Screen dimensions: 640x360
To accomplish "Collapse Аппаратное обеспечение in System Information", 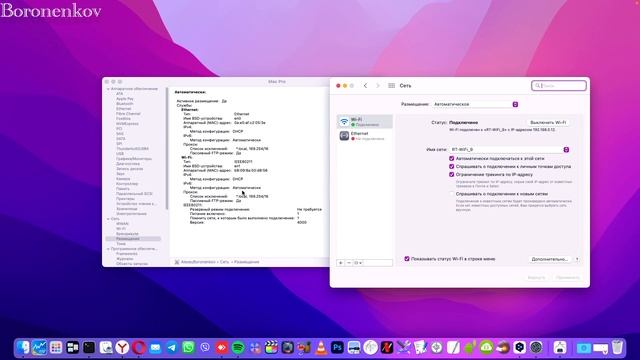I will tap(108, 89).
